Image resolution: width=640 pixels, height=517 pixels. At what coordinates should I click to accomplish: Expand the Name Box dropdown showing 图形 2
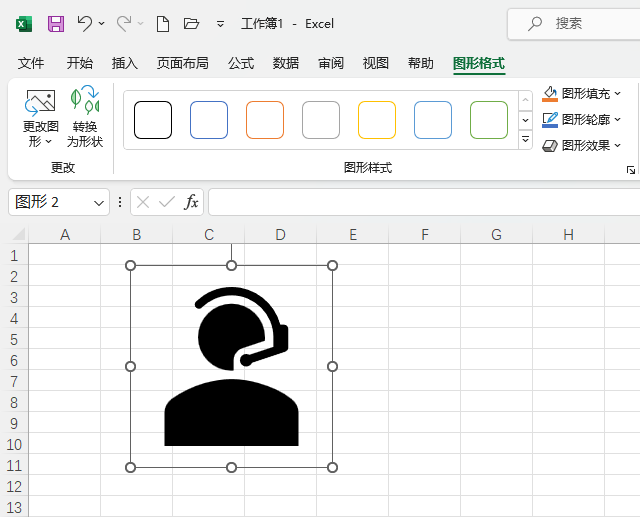pyautogui.click(x=98, y=203)
